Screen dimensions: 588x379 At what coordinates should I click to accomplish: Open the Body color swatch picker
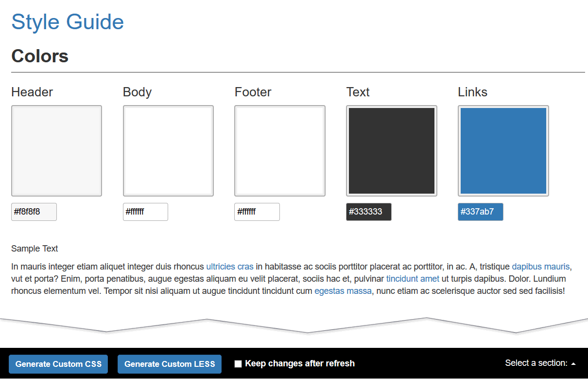click(x=168, y=151)
